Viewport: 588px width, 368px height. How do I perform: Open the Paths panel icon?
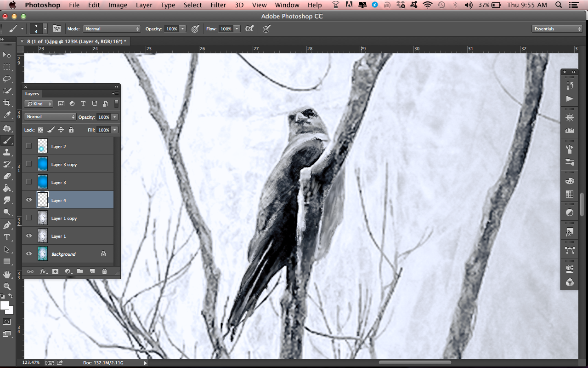[570, 250]
